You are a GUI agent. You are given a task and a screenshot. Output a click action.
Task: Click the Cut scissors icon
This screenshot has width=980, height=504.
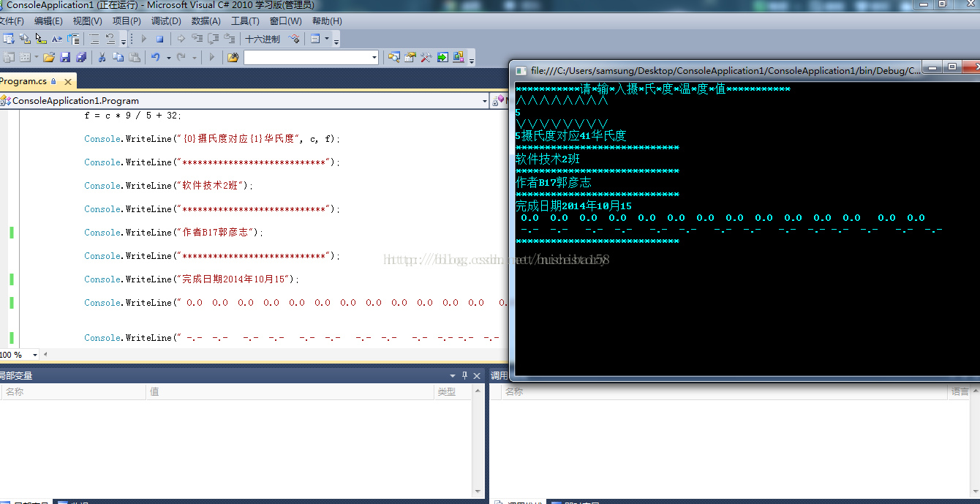pos(102,57)
